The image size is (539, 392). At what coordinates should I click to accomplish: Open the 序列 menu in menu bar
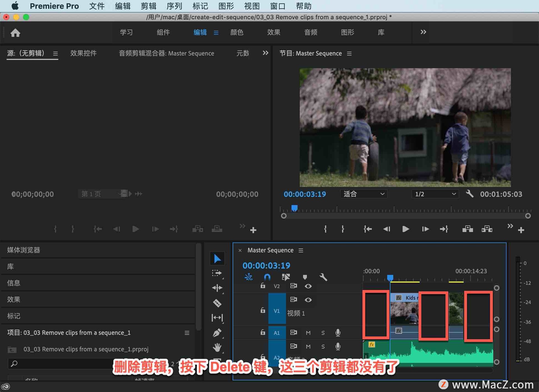pos(174,6)
